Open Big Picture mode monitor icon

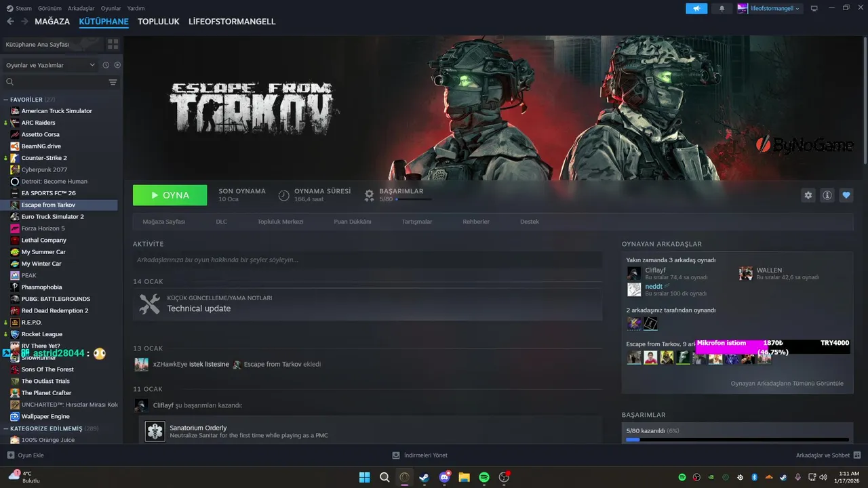click(814, 8)
